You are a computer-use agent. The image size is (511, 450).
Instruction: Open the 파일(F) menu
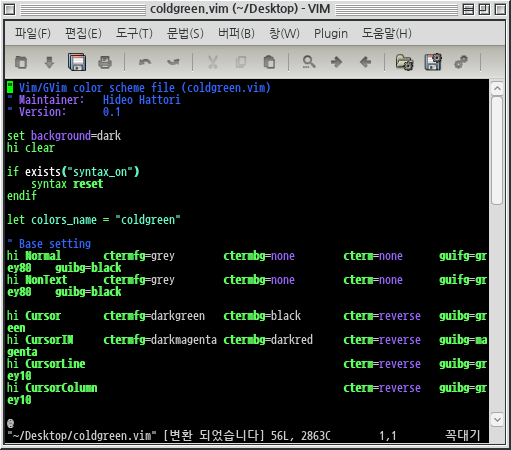(33, 33)
